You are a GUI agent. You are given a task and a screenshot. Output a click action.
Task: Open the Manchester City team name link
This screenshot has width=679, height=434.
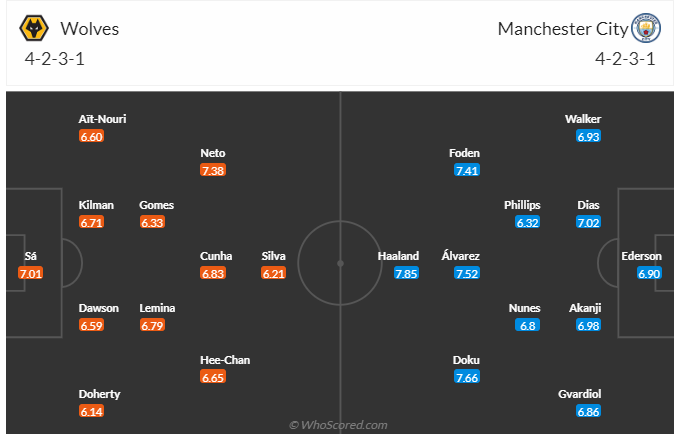pyautogui.click(x=563, y=29)
